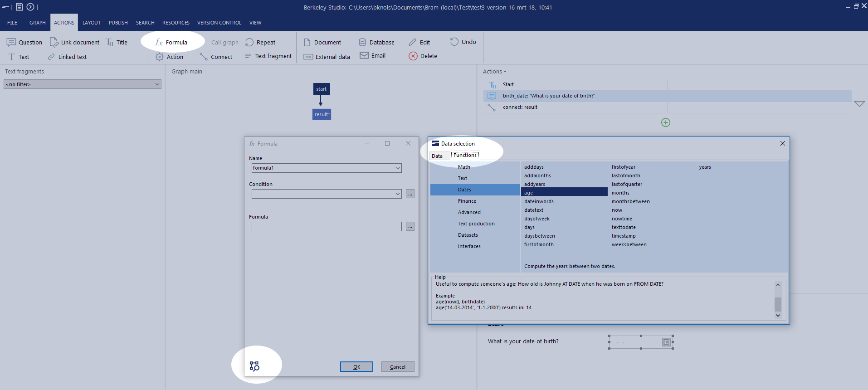Add a new action with green plus
Screen dimensions: 868x390
pyautogui.click(x=666, y=122)
